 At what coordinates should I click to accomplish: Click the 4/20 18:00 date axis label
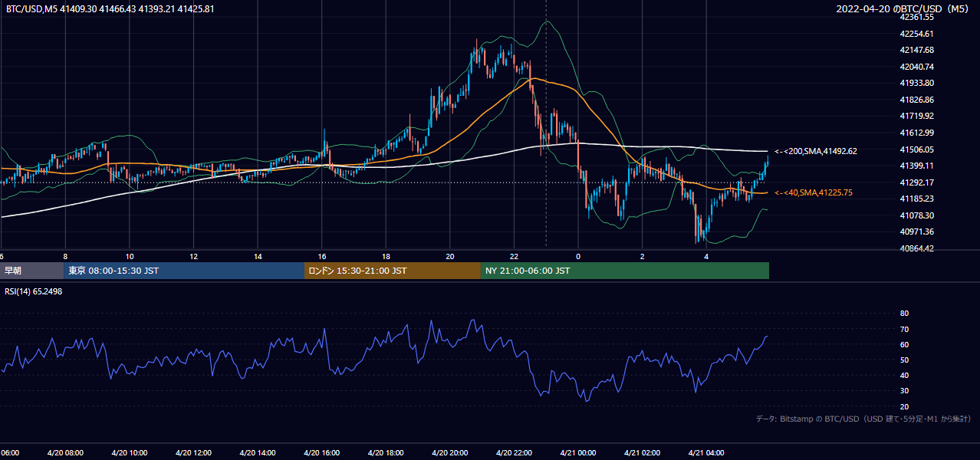pos(386,453)
